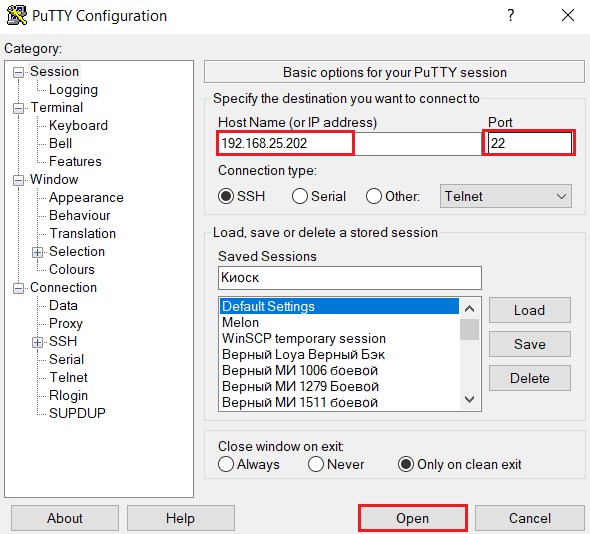This screenshot has height=534, width=590.
Task: Choose the Other connection type option
Action: coord(374,196)
